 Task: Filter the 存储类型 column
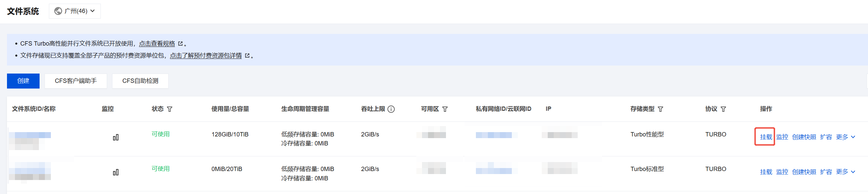point(660,109)
